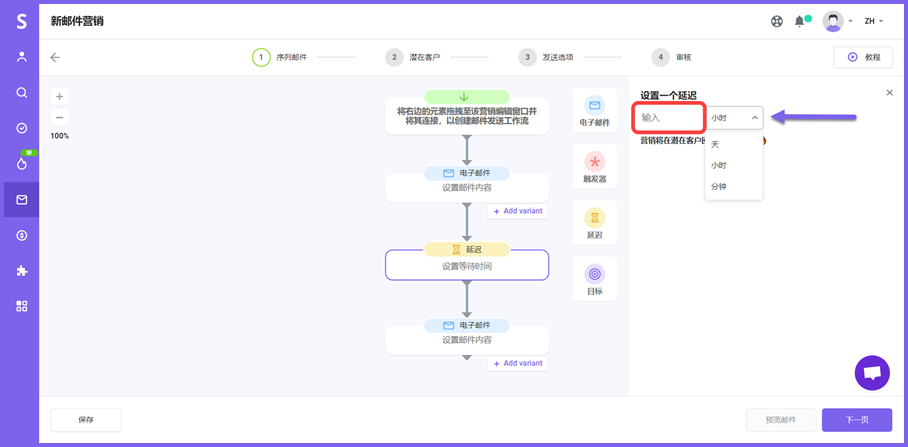Toggle the 小时 unit dropdown
The image size is (908, 447).
734,118
